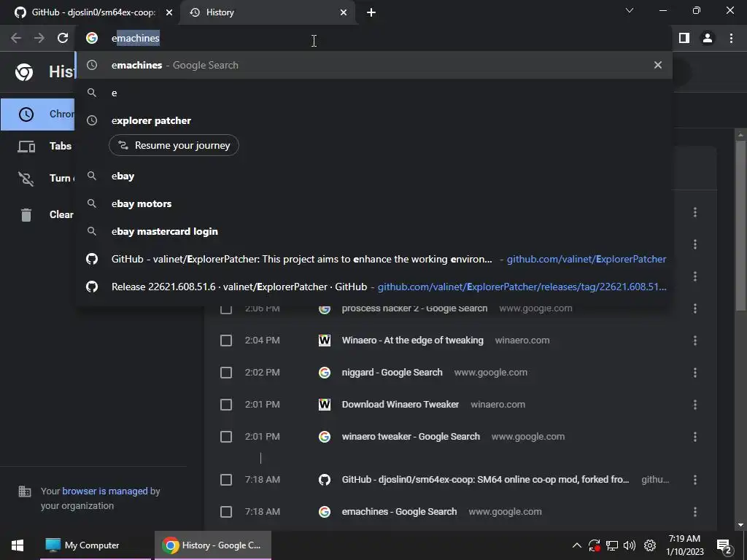
Task: Open actions menu for 2:02 PM entry
Action: click(695, 373)
